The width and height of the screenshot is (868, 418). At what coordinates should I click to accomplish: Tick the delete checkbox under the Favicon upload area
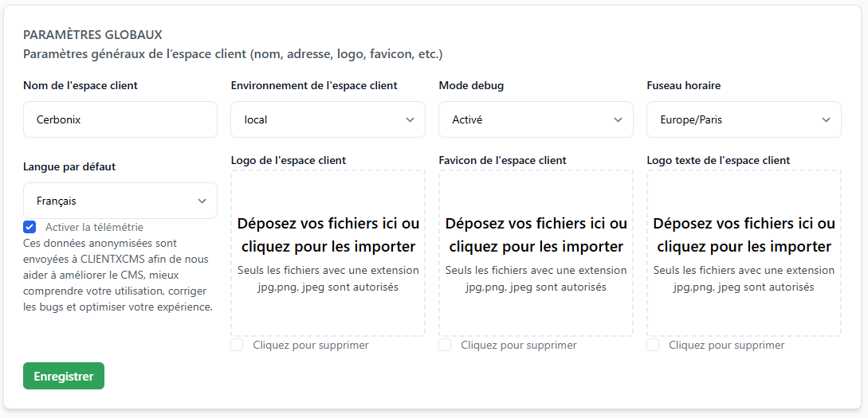(x=445, y=345)
